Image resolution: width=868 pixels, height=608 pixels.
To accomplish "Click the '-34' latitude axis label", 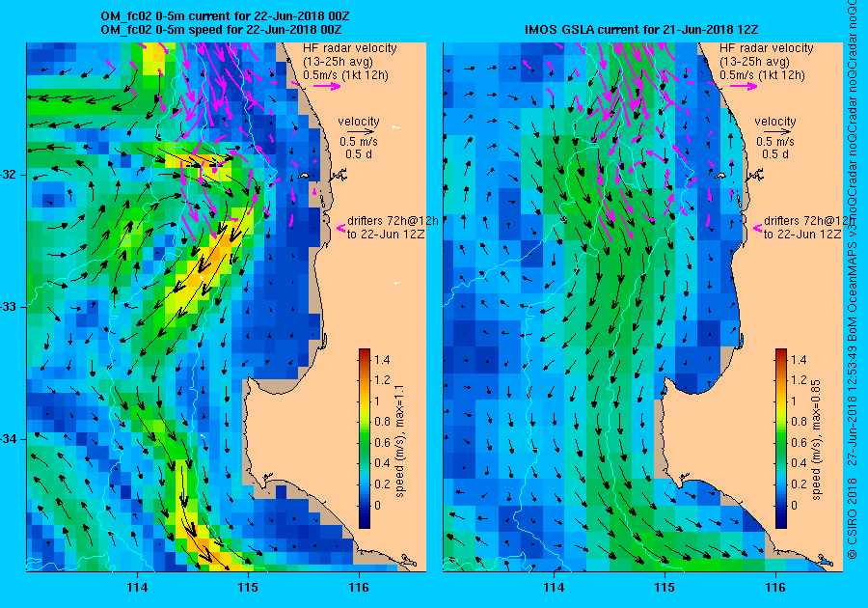I will (10, 439).
